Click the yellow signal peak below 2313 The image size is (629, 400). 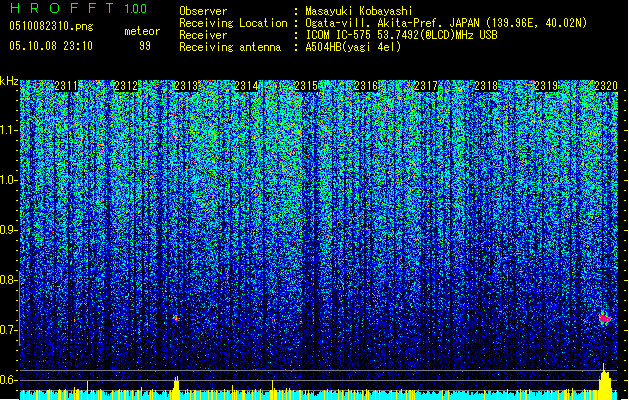point(176,388)
